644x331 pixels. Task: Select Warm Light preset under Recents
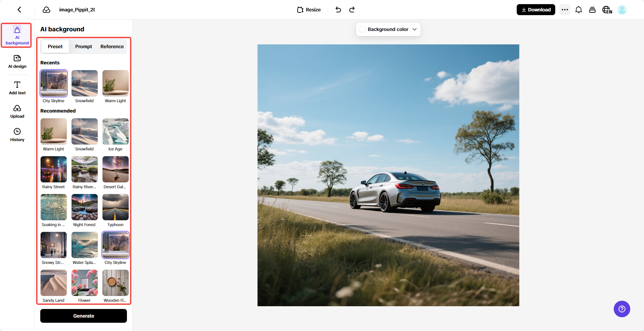(x=116, y=83)
